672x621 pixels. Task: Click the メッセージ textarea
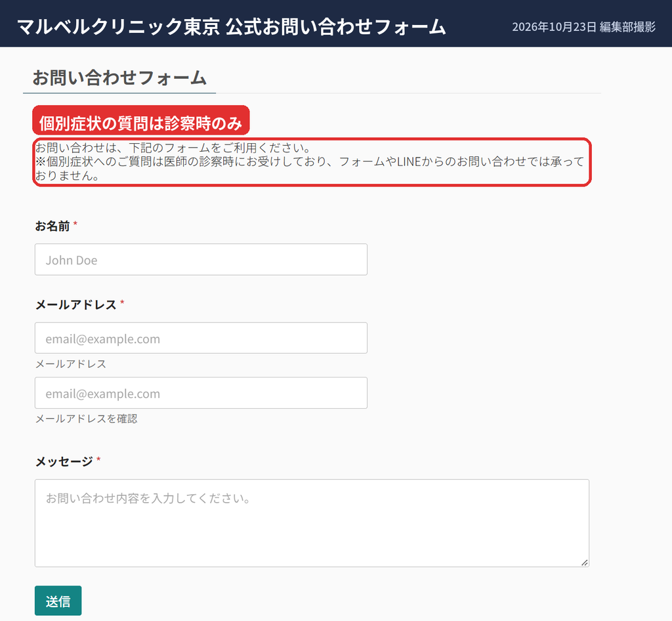(x=312, y=523)
